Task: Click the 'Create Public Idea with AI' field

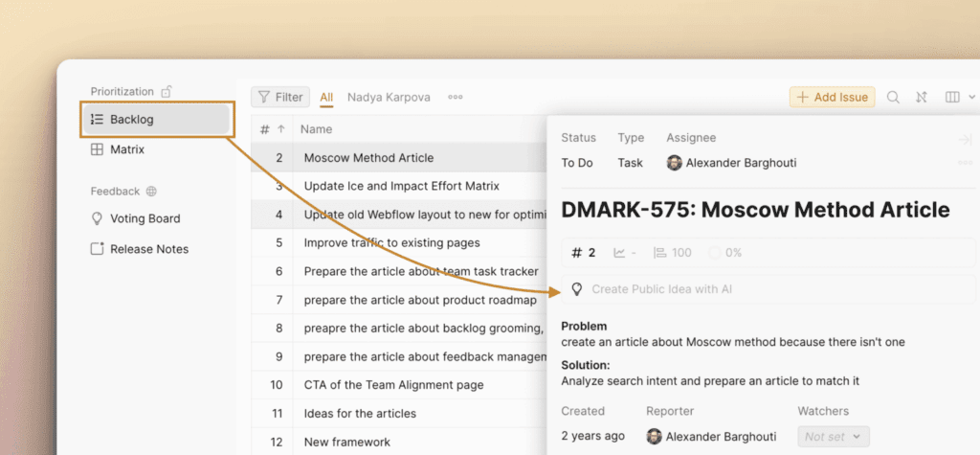Action: tap(662, 288)
